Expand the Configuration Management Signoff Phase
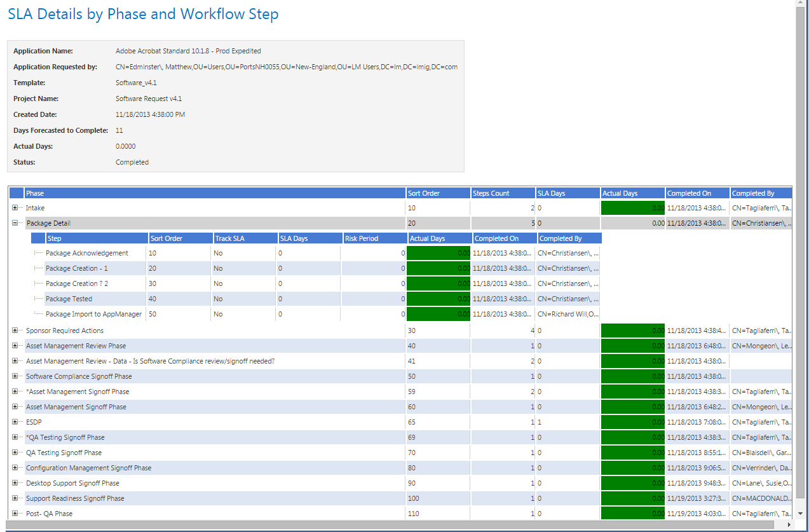Image resolution: width=809 pixels, height=532 pixels. (15, 467)
